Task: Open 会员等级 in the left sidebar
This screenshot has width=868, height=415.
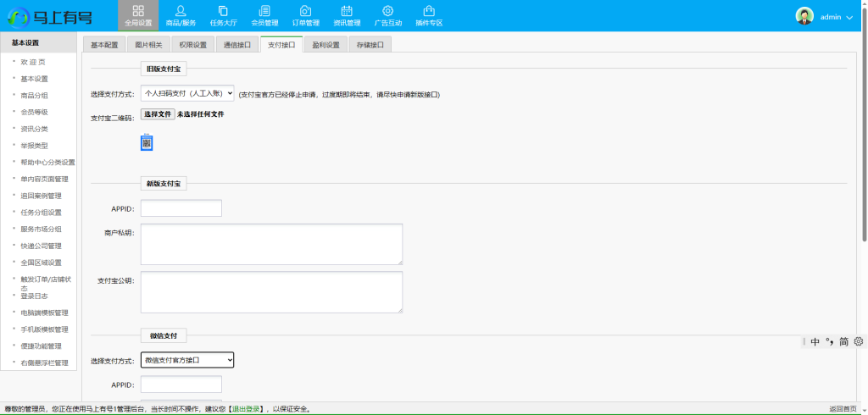Action: [34, 112]
